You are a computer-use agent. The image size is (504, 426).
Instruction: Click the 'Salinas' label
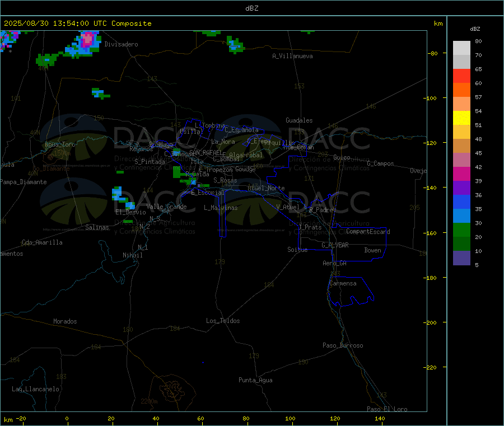pos(97,227)
